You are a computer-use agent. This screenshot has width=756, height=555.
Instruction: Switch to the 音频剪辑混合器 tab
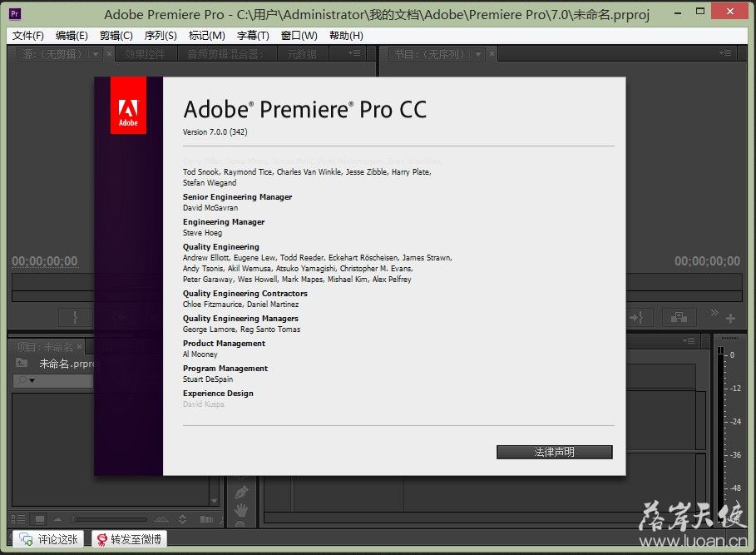tap(226, 54)
